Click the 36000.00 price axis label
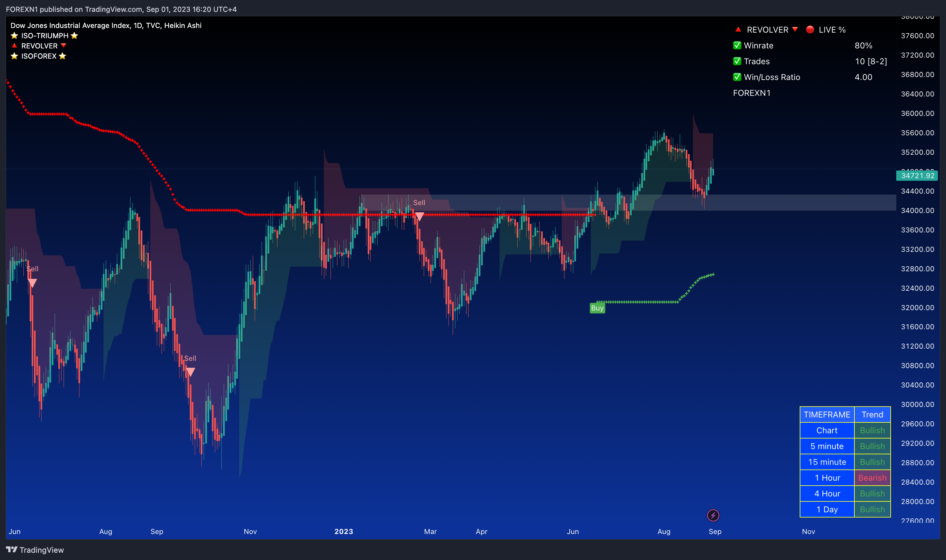This screenshot has height=560, width=946. [917, 113]
